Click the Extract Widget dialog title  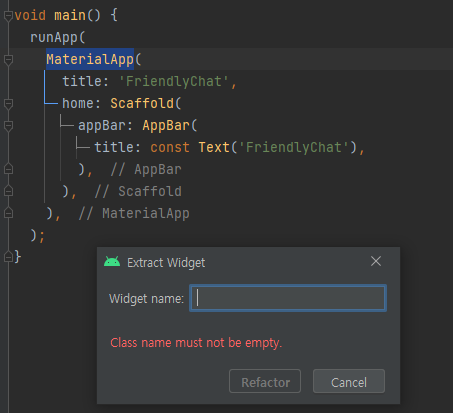pos(166,263)
